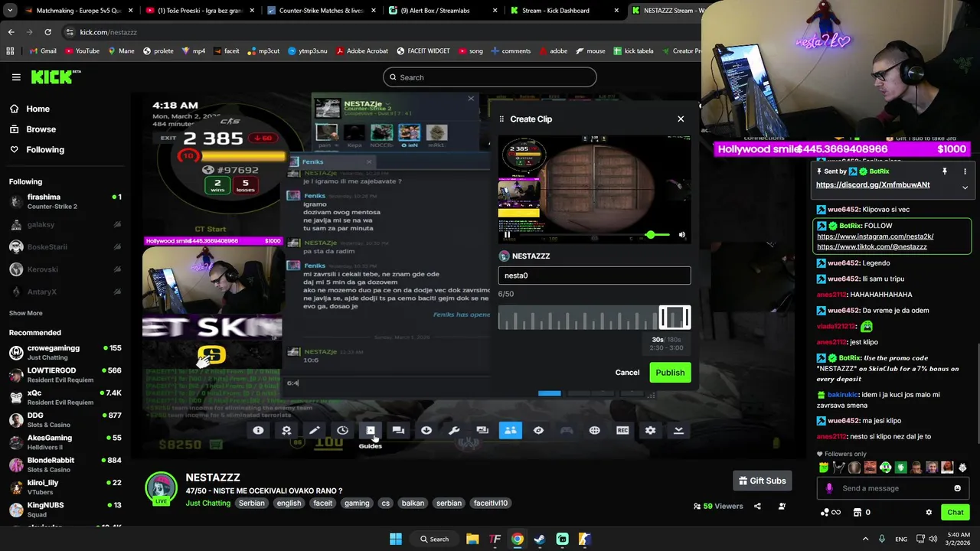980x551 pixels.
Task: Expand Show More in following list
Action: [25, 313]
